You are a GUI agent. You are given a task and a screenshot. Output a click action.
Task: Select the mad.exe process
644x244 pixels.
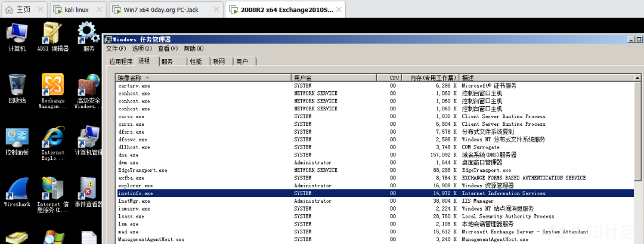375,231
